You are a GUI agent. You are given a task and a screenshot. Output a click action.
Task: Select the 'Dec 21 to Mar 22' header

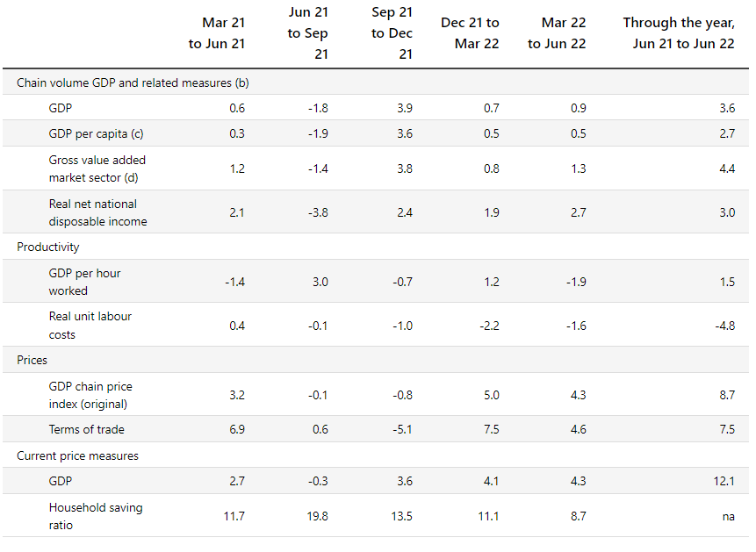click(x=470, y=33)
